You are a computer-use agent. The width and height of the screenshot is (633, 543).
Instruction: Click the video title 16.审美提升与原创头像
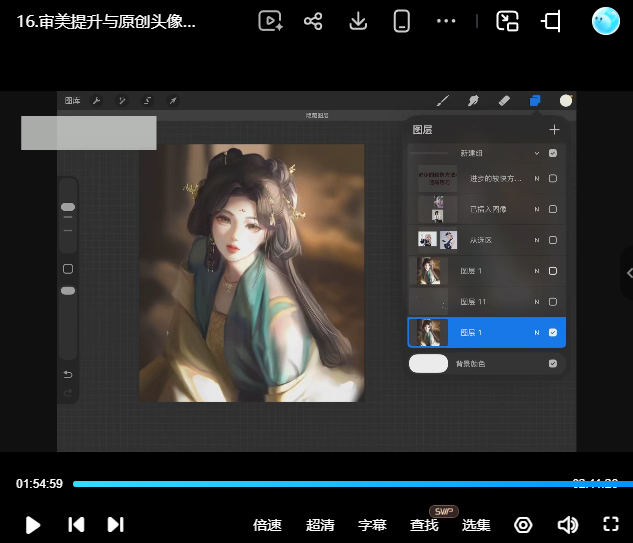pyautogui.click(x=106, y=21)
